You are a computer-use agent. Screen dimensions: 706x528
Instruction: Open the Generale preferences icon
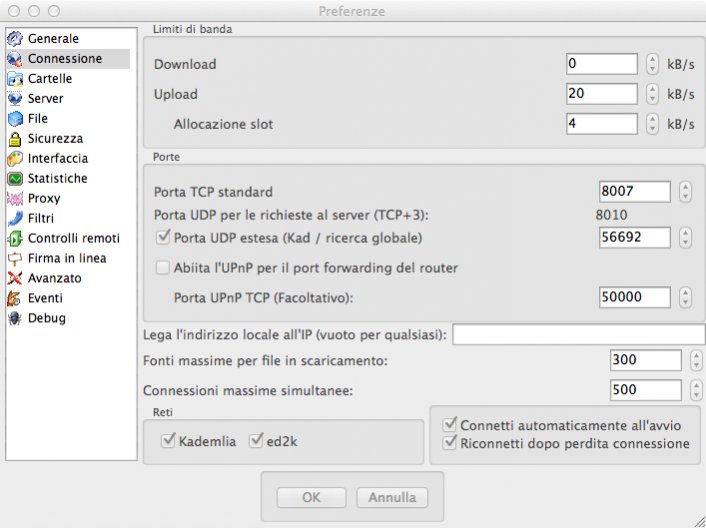pos(15,39)
